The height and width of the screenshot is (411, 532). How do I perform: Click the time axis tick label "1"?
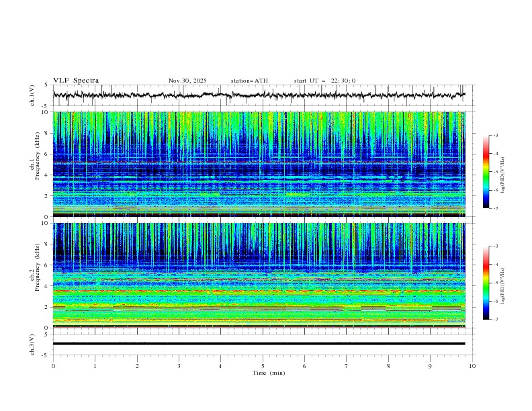95,366
